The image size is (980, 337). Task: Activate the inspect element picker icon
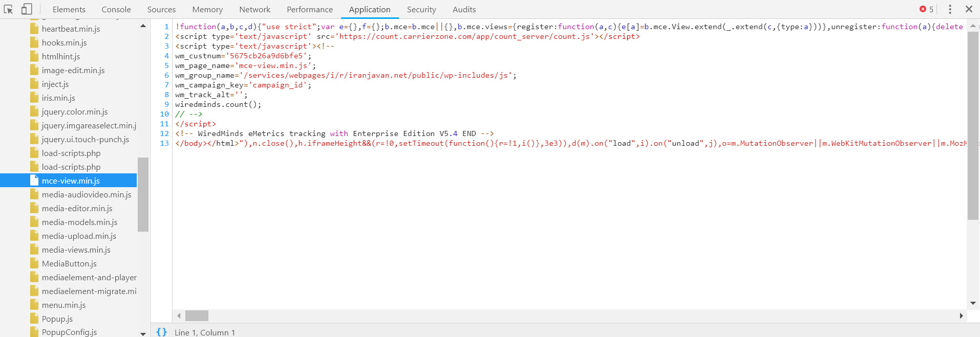[x=8, y=9]
